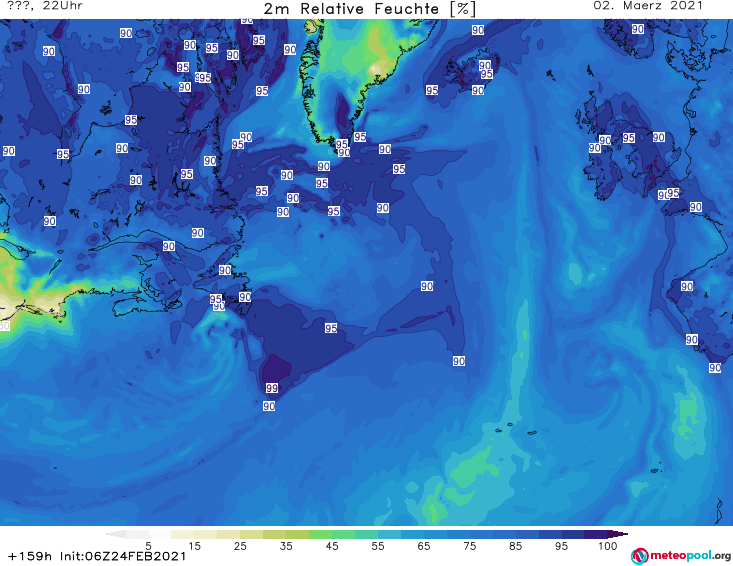
Task: Click legend tick value 55
Action: pyautogui.click(x=378, y=546)
